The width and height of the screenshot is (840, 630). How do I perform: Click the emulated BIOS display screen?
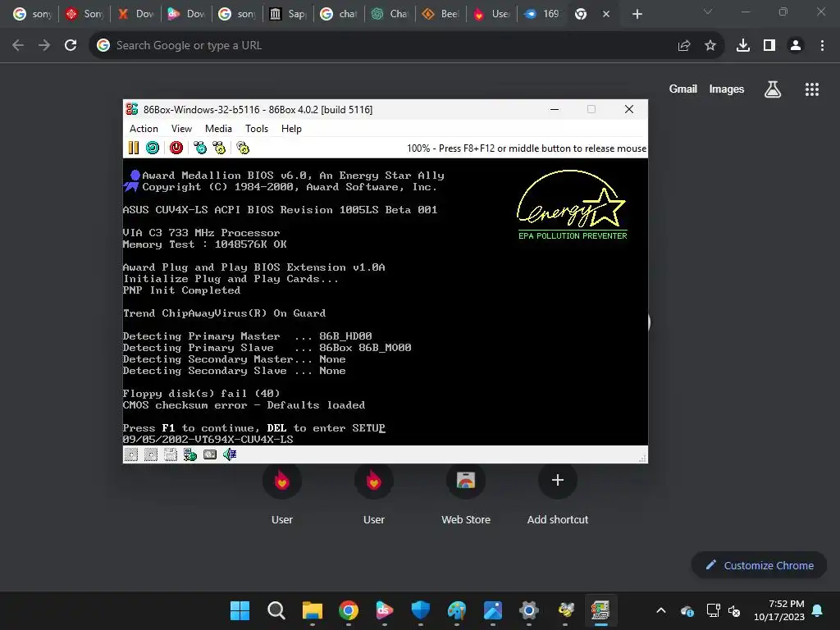386,302
